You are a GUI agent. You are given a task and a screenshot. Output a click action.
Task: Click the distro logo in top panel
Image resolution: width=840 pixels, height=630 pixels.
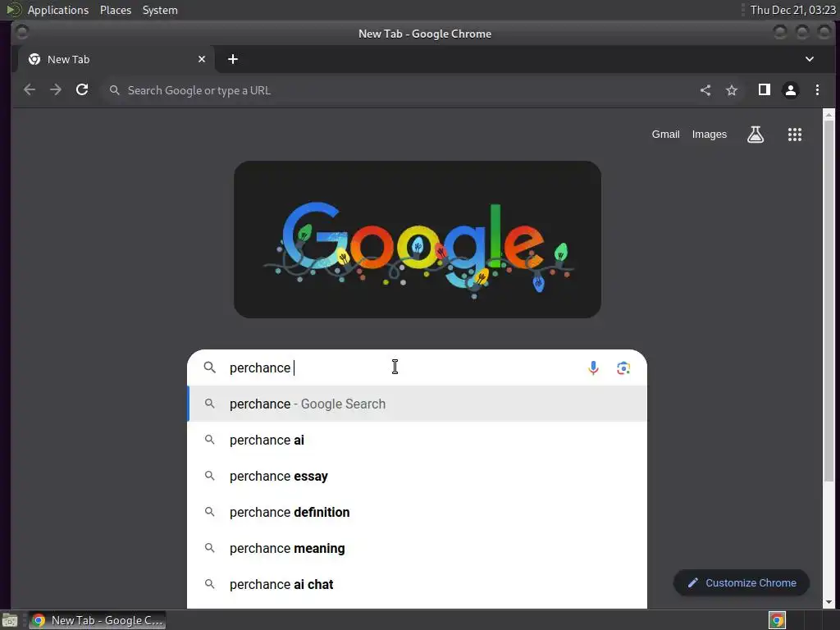coord(13,10)
